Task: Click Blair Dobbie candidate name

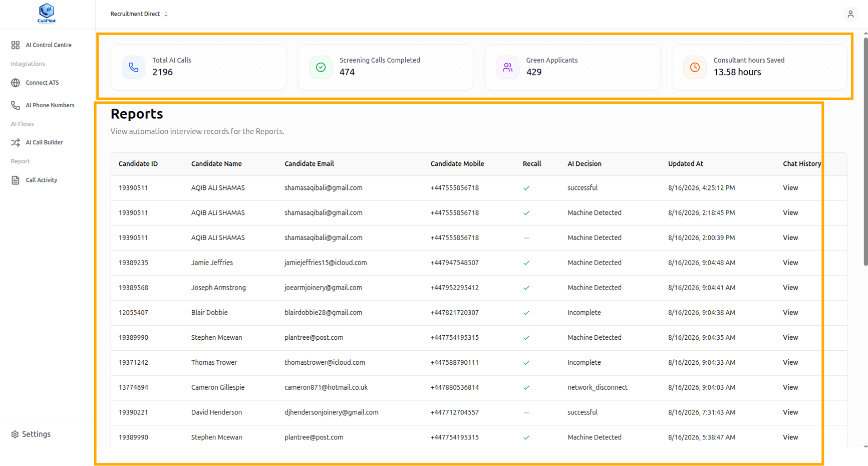Action: coord(209,313)
